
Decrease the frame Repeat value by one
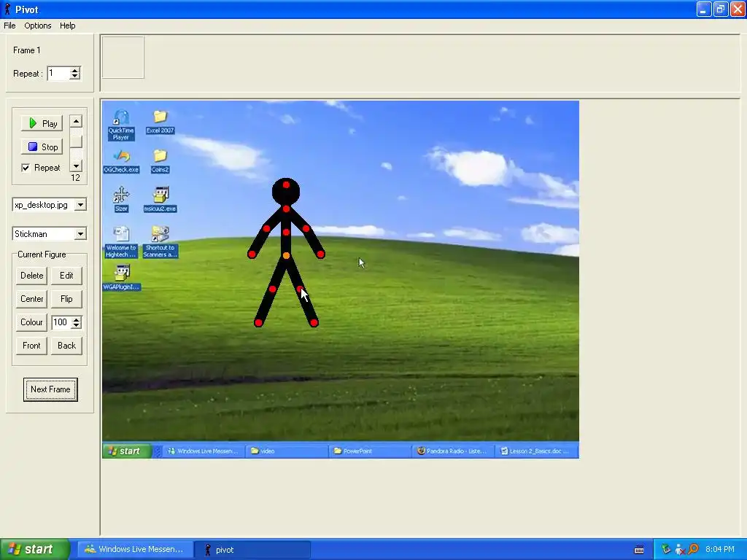(x=75, y=76)
